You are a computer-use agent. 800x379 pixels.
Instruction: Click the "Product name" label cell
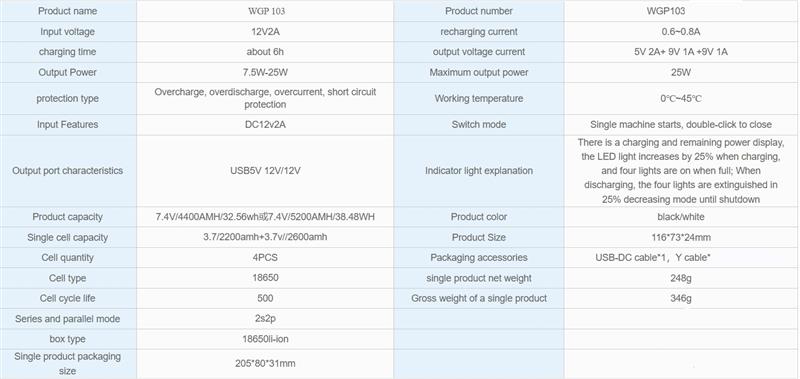(67, 11)
